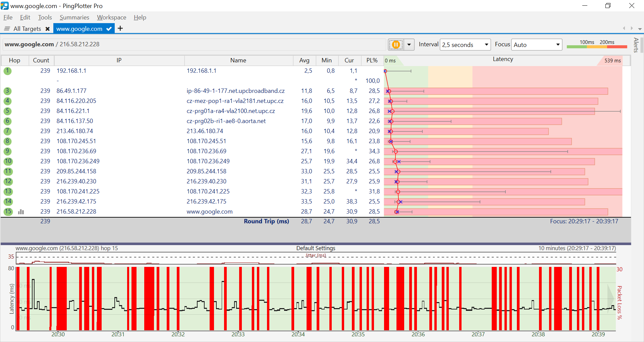This screenshot has height=342, width=644.
Task: Open the Summaries menu
Action: click(x=74, y=17)
